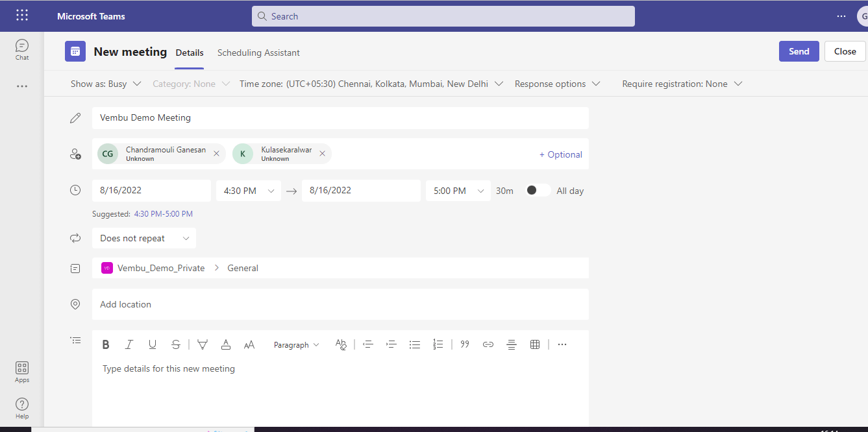Insert a table in the meeting details

535,344
